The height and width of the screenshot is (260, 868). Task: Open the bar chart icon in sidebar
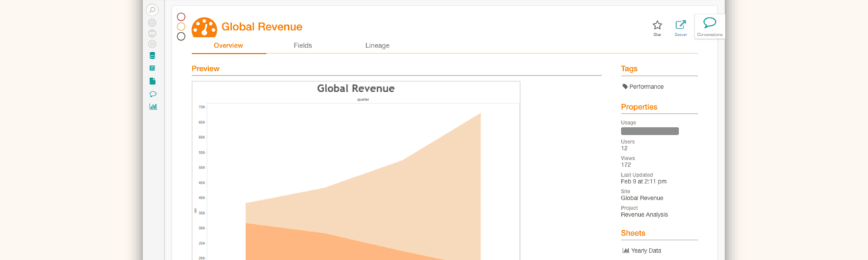pos(153,106)
